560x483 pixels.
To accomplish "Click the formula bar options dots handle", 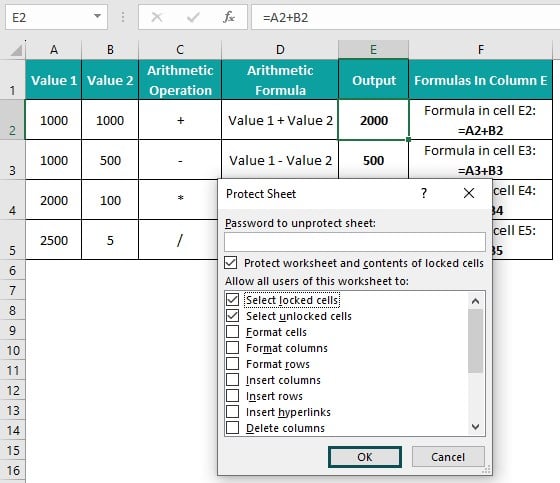I will coord(123,17).
